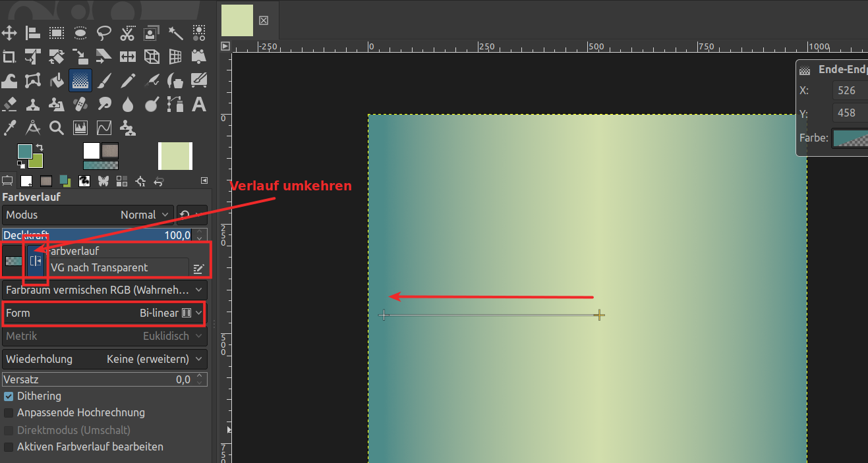Select the Crop tool
The width and height of the screenshot is (868, 463).
9,56
